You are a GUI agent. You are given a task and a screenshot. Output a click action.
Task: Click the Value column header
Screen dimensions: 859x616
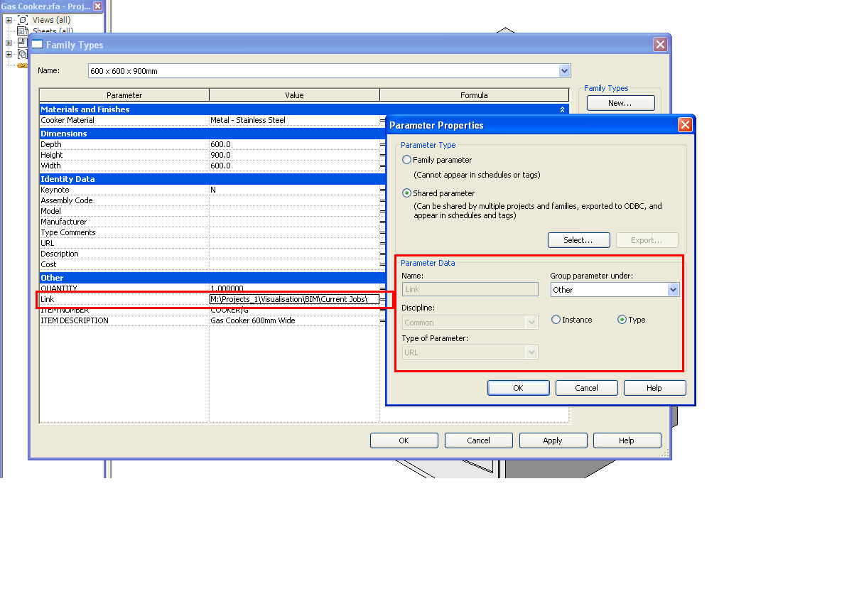tap(294, 95)
